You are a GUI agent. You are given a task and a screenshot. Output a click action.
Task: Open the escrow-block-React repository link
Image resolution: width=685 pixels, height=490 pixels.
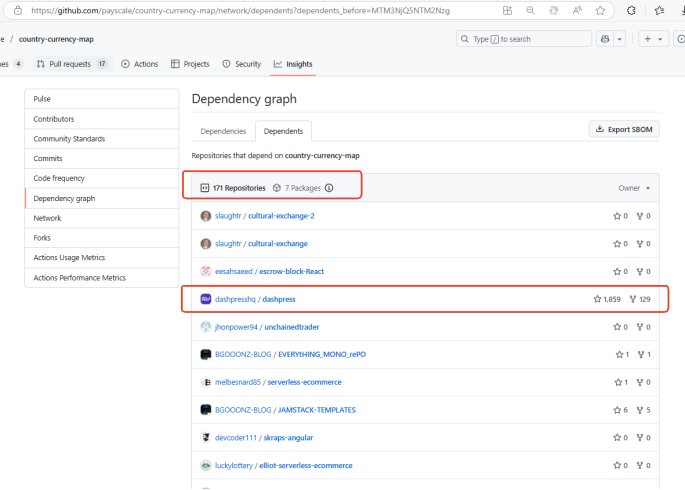point(291,271)
